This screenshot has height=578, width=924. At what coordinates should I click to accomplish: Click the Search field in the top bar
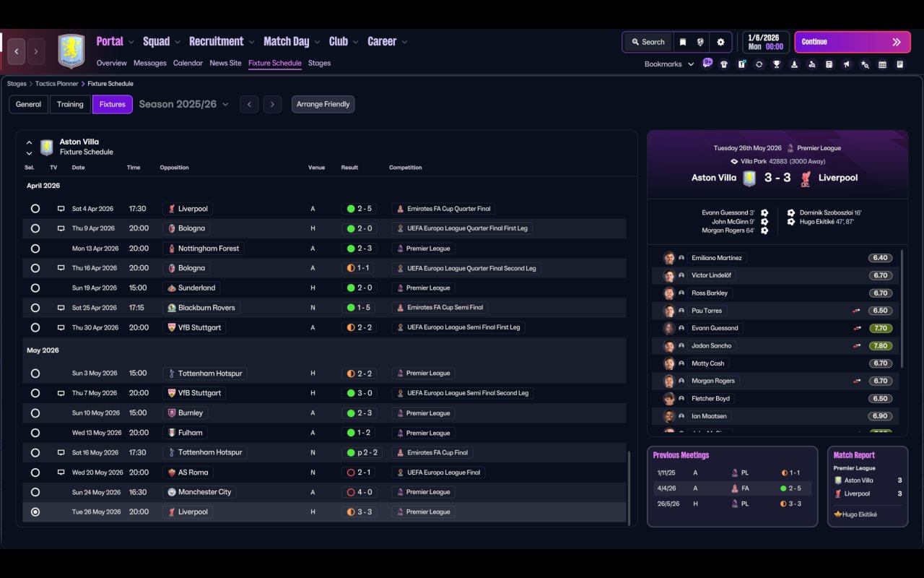pyautogui.click(x=648, y=42)
